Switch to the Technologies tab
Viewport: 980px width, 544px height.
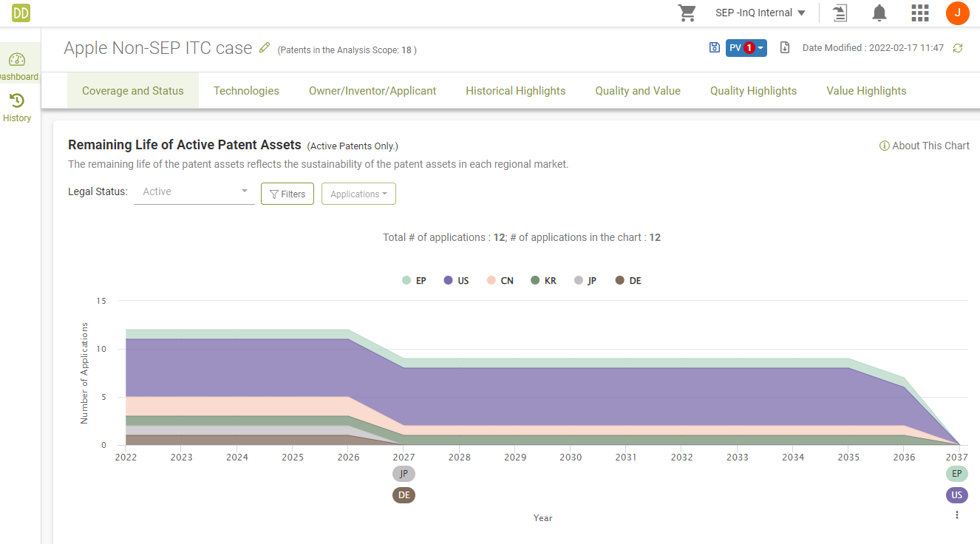(246, 91)
